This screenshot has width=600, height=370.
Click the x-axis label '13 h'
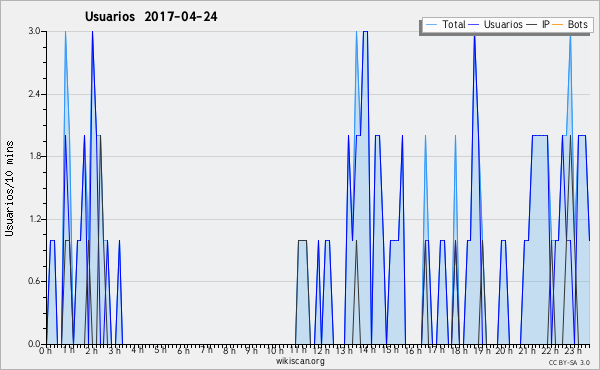coord(344,351)
